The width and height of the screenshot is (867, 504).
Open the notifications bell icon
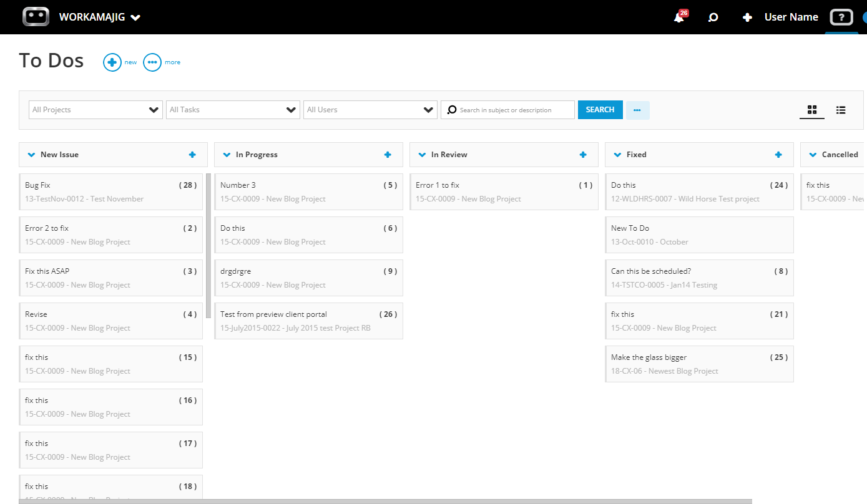click(x=679, y=17)
